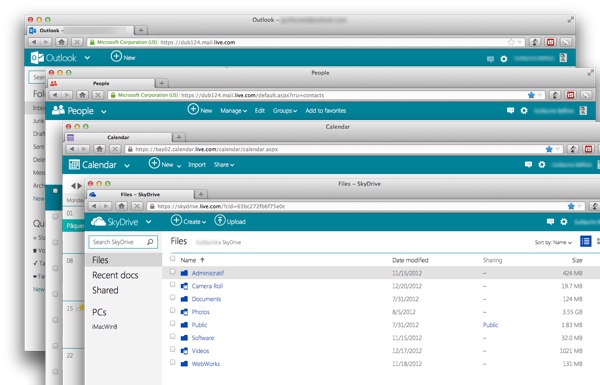600x385 pixels.
Task: Open the Camera Roll folder link
Action: 207,286
